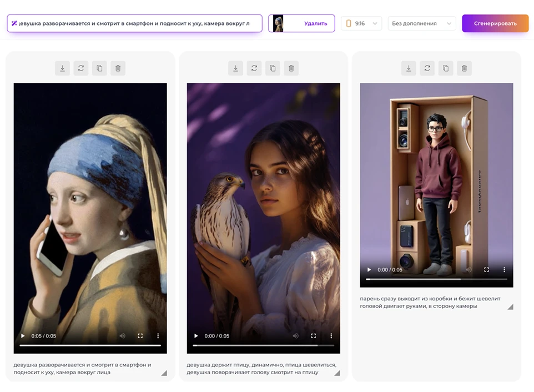Click the prompt input field at the top
Image resolution: width=534 pixels, height=392 pixels.
click(134, 23)
